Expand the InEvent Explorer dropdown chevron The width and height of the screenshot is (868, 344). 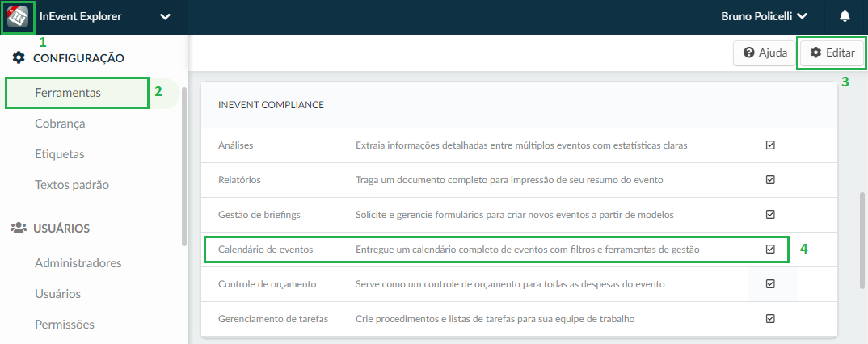click(165, 17)
